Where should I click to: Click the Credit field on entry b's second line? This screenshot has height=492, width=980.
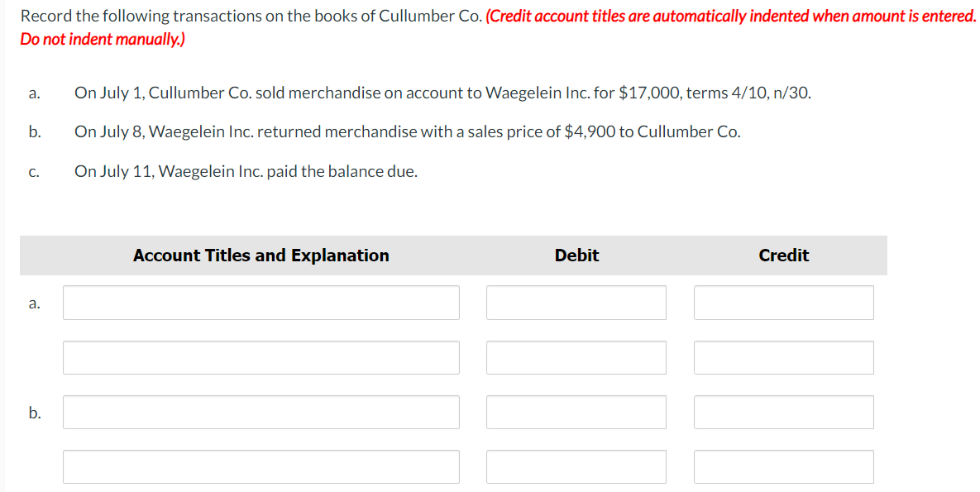pos(783,466)
